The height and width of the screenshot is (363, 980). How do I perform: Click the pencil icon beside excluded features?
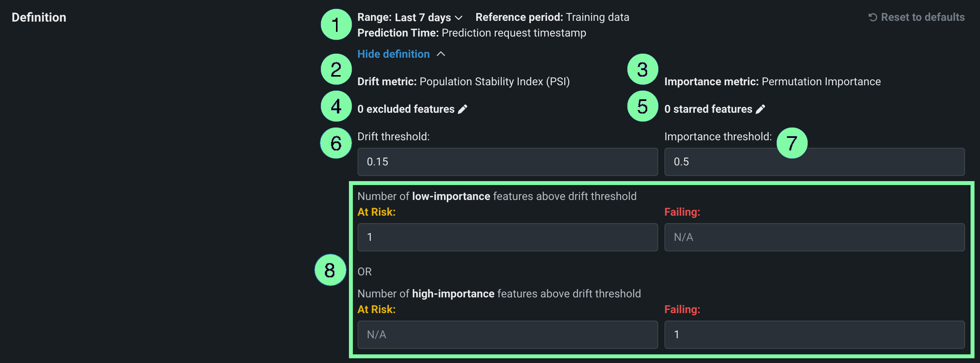463,109
